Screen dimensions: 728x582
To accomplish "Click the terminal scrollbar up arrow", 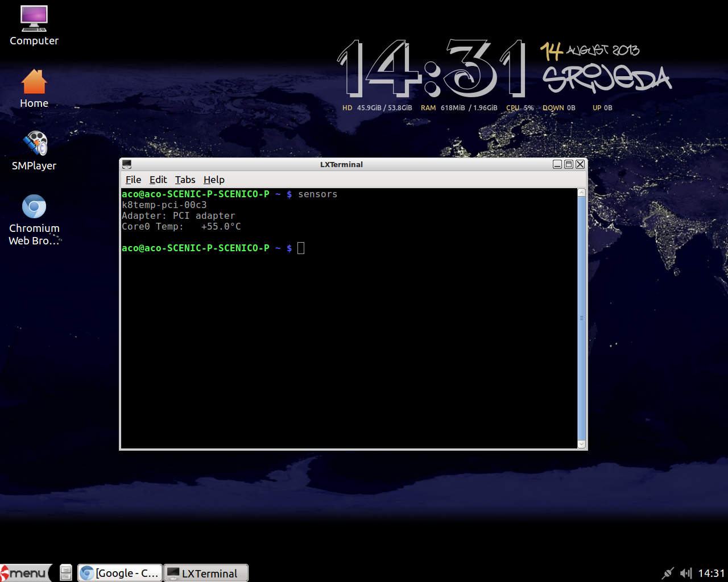I will click(581, 193).
